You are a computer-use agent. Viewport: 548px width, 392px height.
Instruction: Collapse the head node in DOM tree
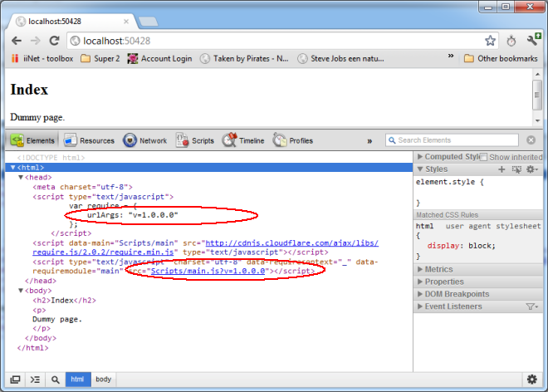[21, 177]
